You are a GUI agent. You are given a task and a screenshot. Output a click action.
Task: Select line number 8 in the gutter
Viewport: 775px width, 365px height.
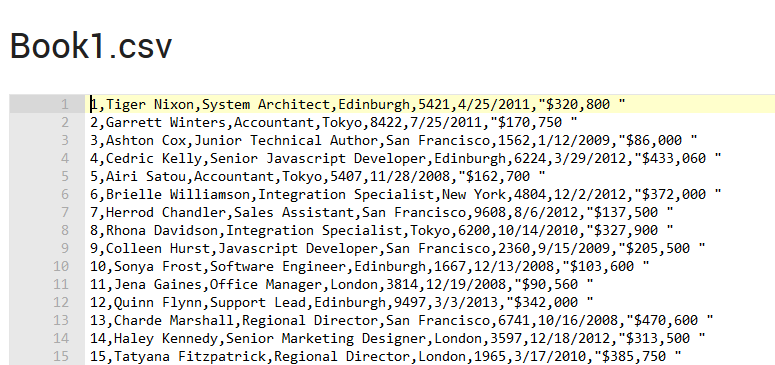64,230
